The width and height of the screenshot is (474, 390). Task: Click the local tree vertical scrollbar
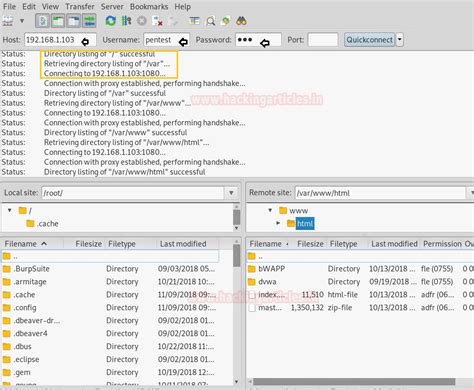(237, 217)
